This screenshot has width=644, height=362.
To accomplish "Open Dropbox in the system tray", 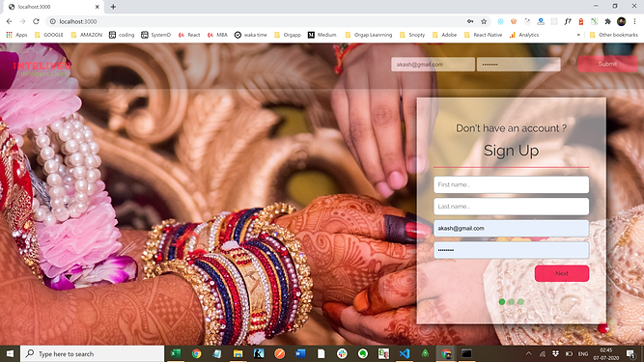I will coord(555,353).
